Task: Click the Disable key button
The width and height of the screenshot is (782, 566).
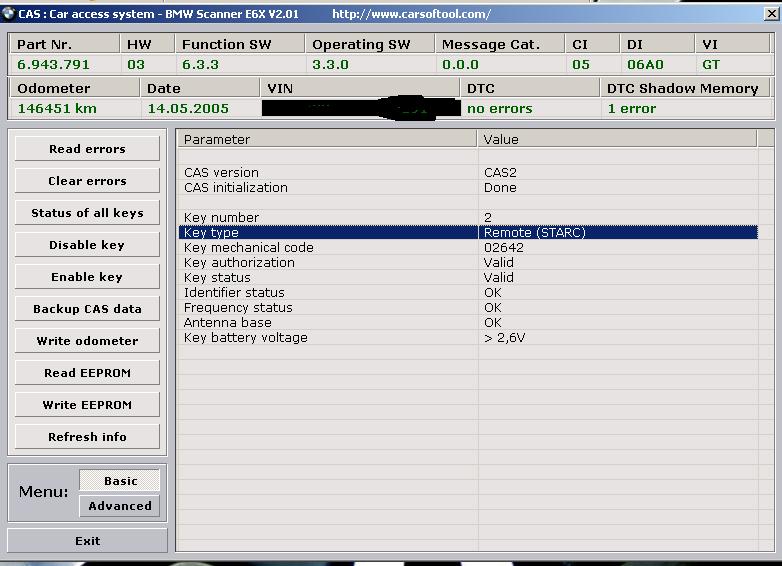Action: point(87,245)
